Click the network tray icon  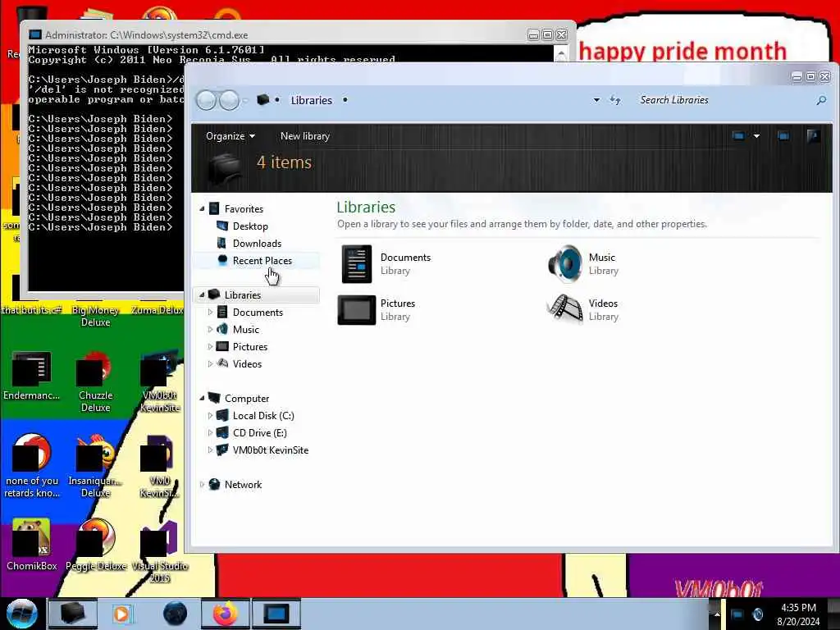737,614
